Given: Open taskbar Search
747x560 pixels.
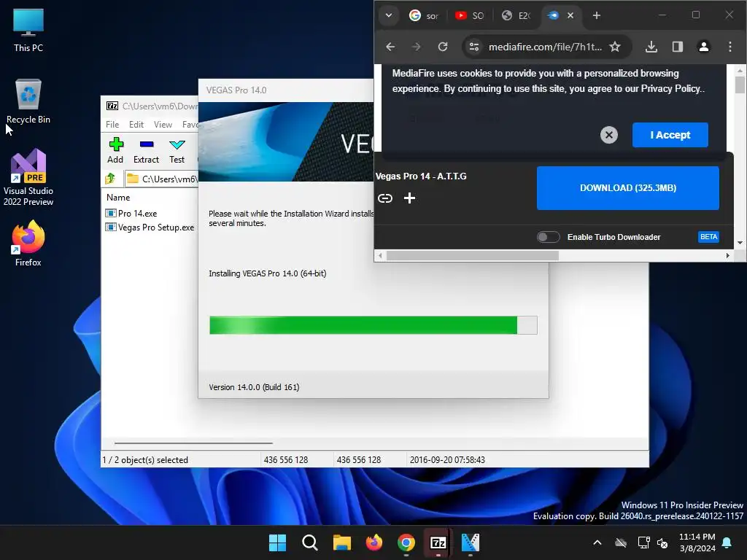Looking at the screenshot, I should [x=309, y=542].
